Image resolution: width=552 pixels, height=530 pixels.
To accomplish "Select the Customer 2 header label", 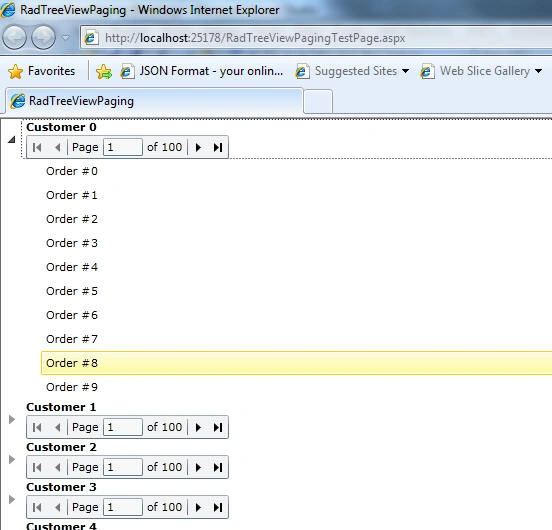I will pyautogui.click(x=61, y=447).
